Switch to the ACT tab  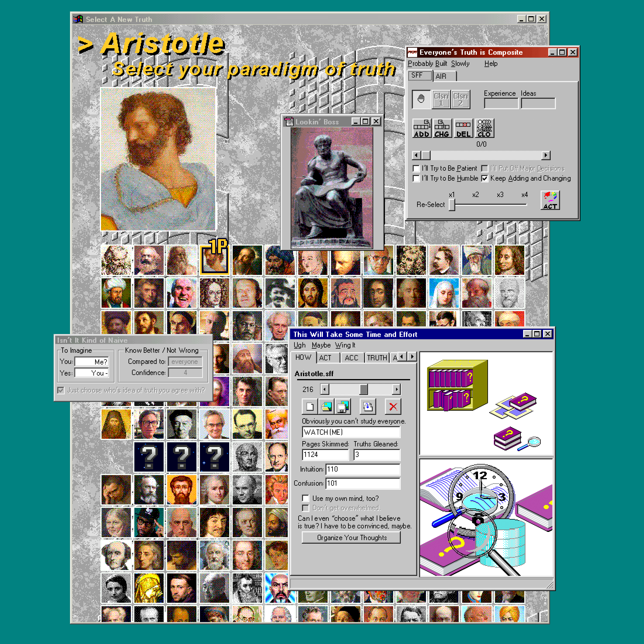(328, 358)
